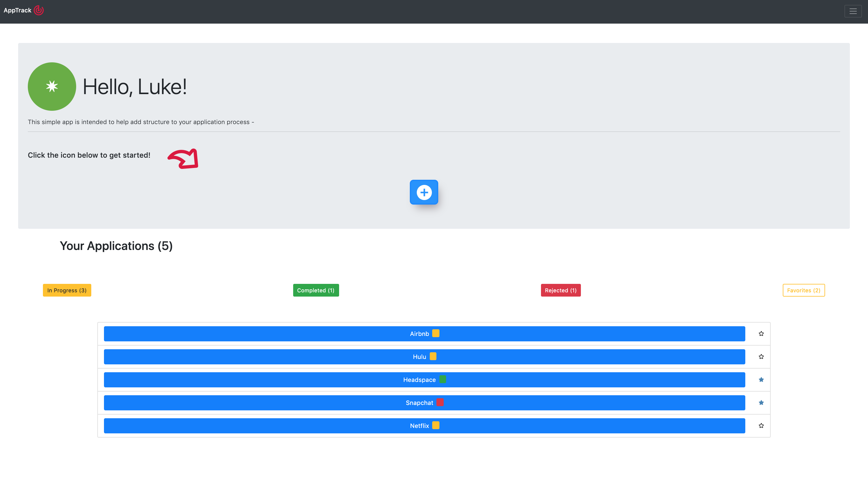Select the Rejected (1) filter
The width and height of the screenshot is (868, 483).
tap(560, 290)
